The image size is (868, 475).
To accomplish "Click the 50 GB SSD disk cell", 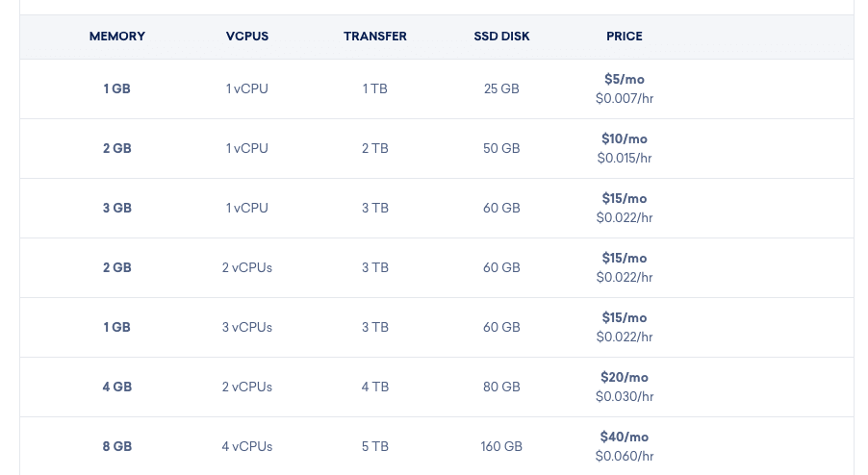I will (501, 148).
